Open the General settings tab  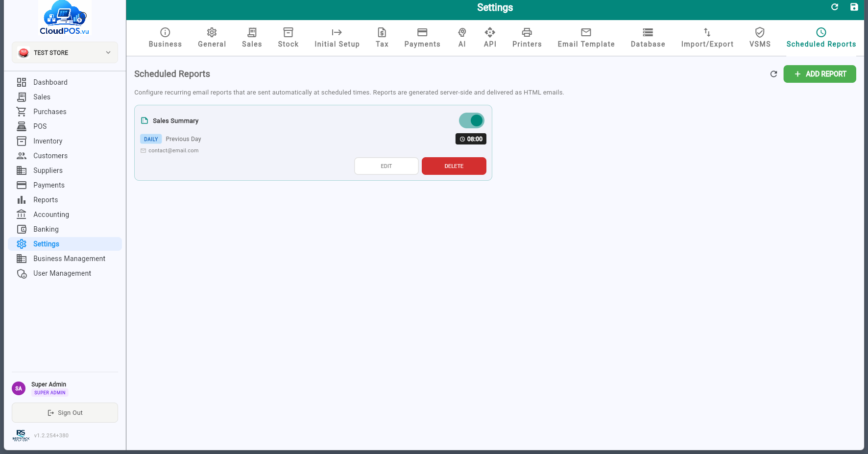pyautogui.click(x=212, y=38)
